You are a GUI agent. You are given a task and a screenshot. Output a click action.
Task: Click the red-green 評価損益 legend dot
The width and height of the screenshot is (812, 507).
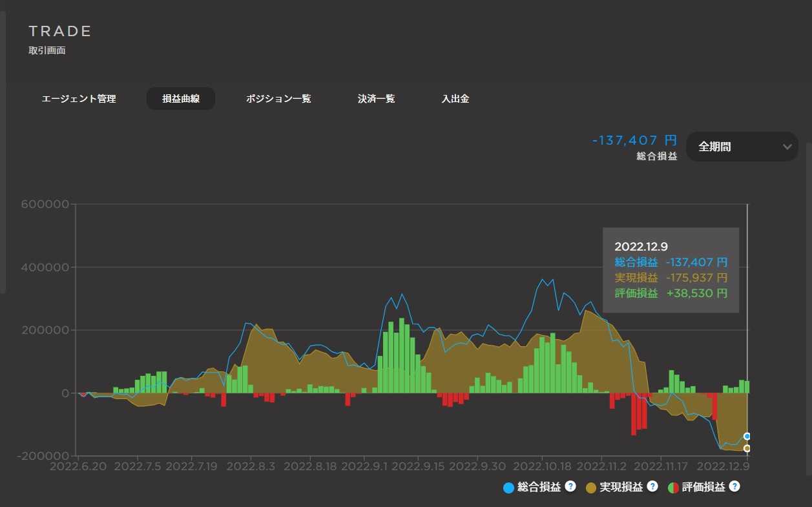point(673,488)
